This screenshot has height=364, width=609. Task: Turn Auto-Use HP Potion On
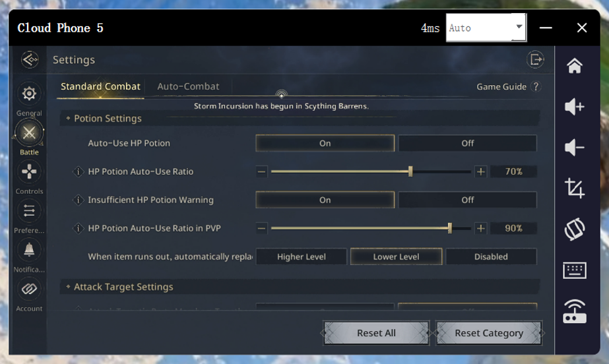[325, 143]
